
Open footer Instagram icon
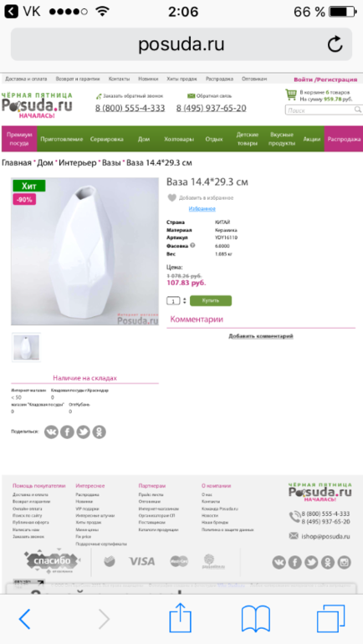(344, 562)
